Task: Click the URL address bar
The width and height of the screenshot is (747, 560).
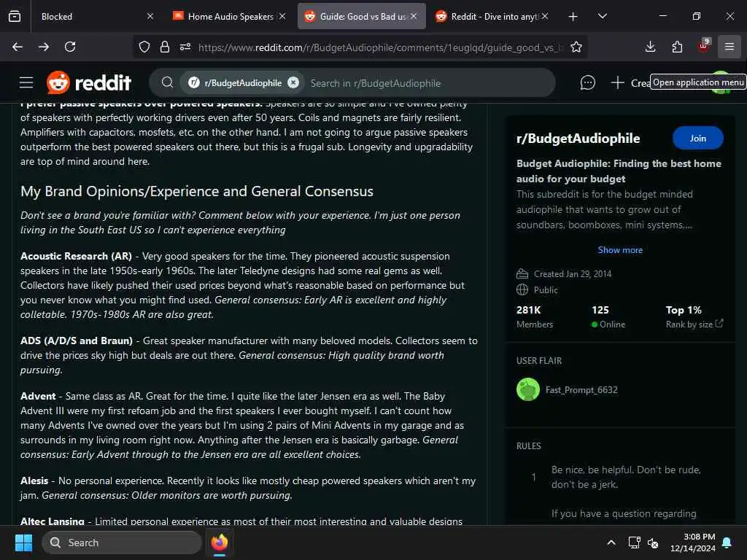Action: point(380,47)
